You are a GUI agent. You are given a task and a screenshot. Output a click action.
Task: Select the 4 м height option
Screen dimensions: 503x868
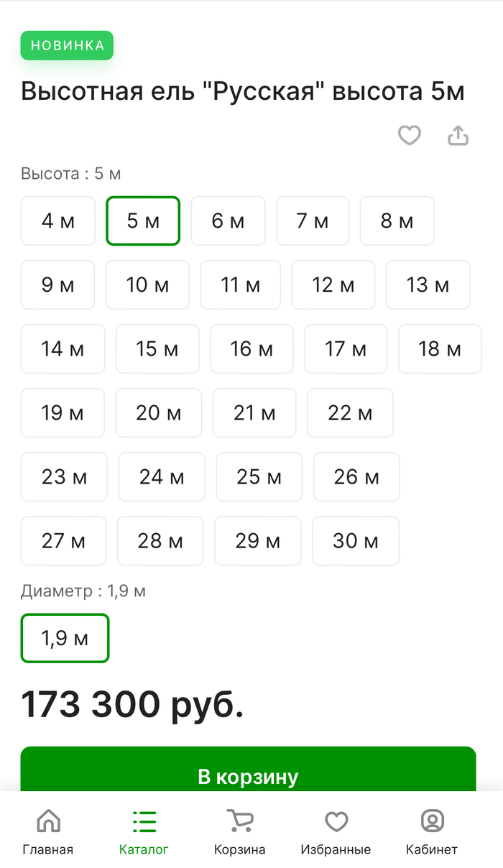pos(58,221)
